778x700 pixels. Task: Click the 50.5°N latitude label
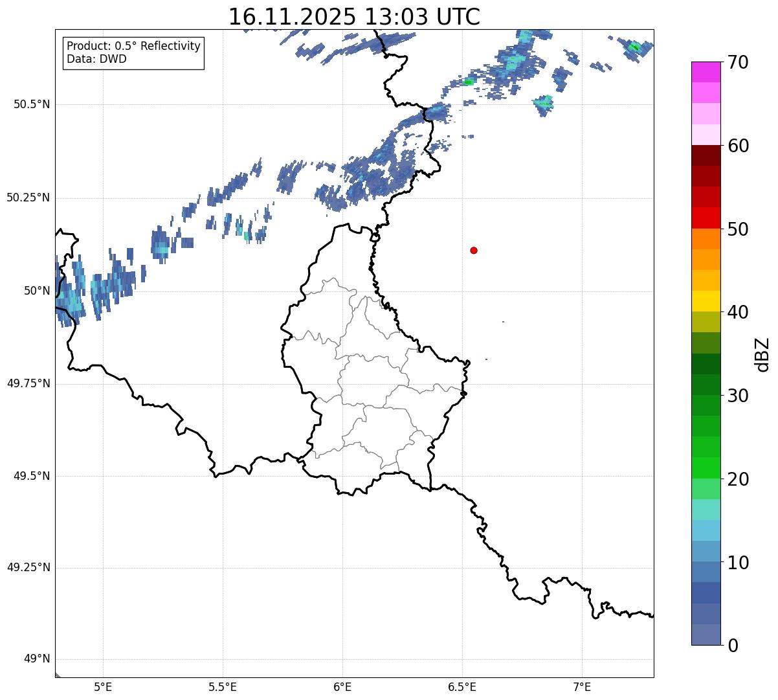31,104
